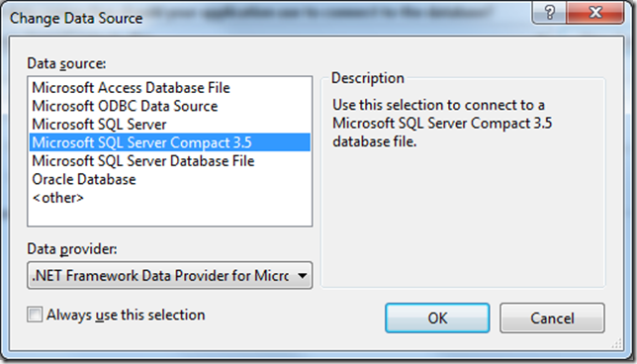Open the dialog Help question mark

coord(549,13)
